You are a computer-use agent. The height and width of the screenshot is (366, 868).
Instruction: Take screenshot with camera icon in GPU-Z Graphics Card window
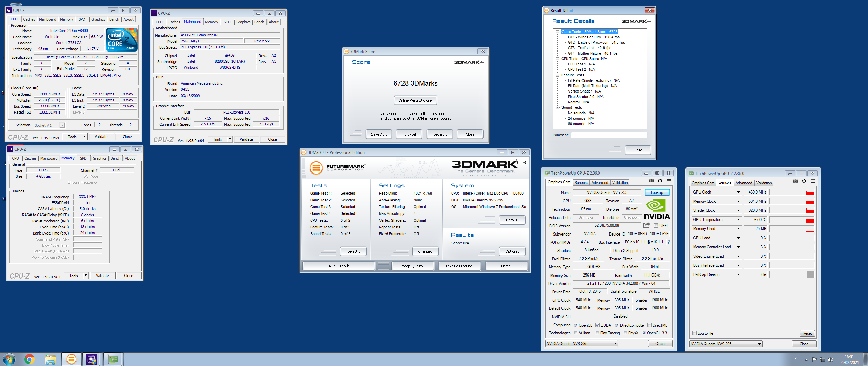[651, 181]
